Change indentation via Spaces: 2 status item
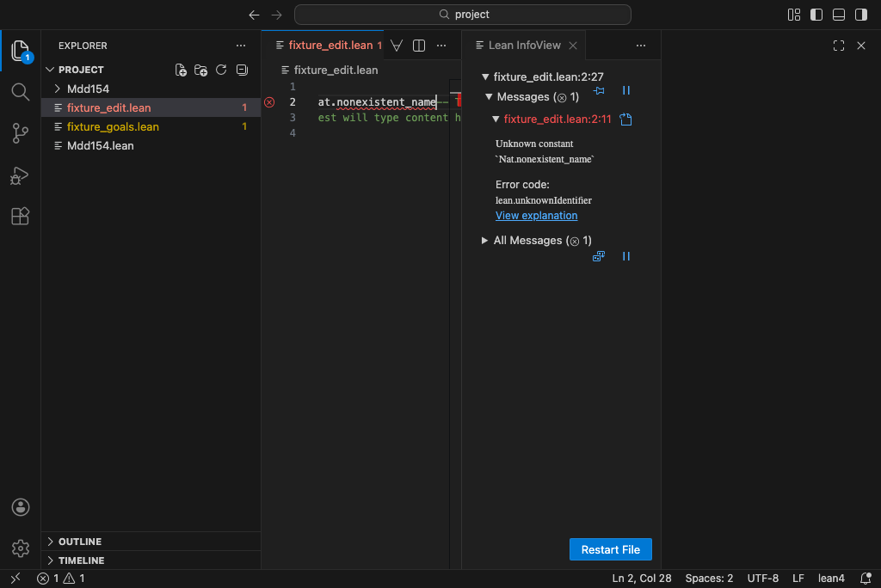This screenshot has height=588, width=881. coord(709,579)
